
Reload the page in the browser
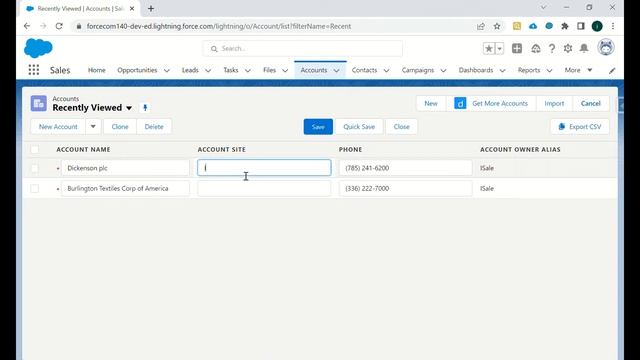pos(59,26)
